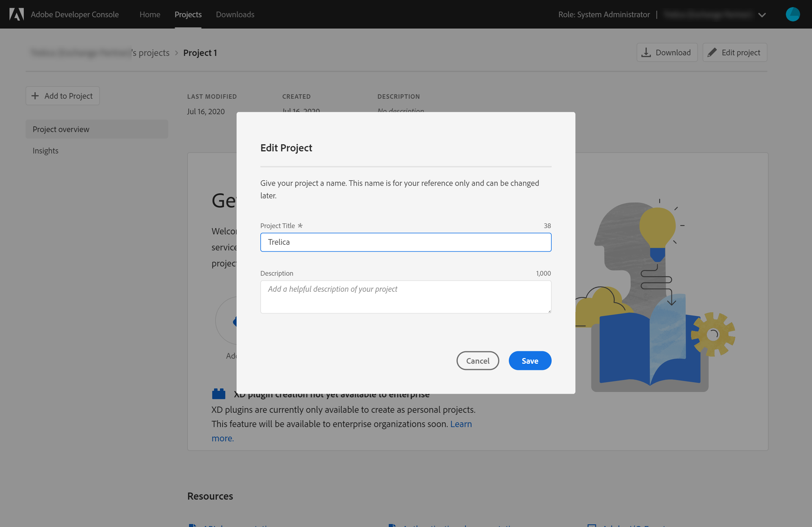Save the project changes

pyautogui.click(x=530, y=360)
